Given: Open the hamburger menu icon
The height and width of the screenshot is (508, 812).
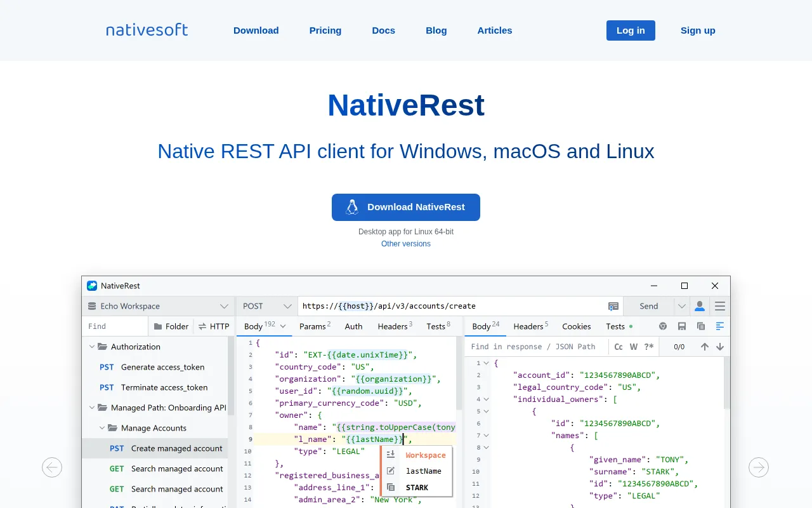Looking at the screenshot, I should coord(720,306).
